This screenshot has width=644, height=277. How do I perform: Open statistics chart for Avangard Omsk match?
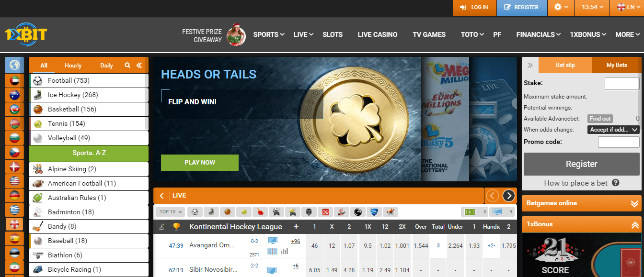[285, 251]
